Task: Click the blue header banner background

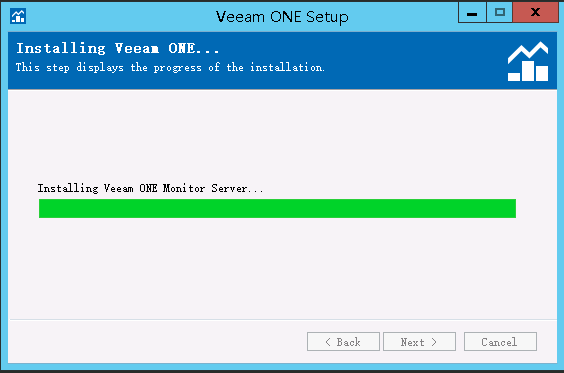Action: (396, 60)
